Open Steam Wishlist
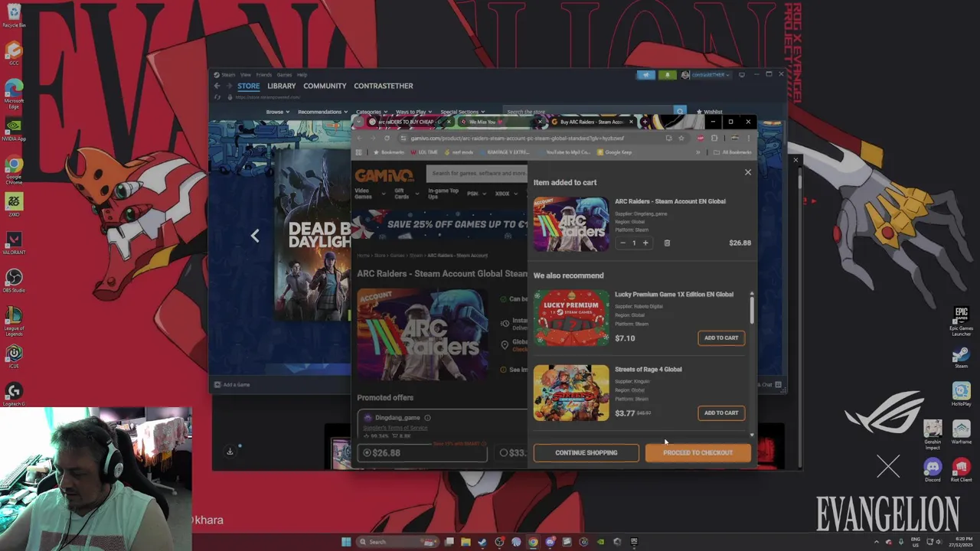Screen dimensions: 980x551 [709, 112]
